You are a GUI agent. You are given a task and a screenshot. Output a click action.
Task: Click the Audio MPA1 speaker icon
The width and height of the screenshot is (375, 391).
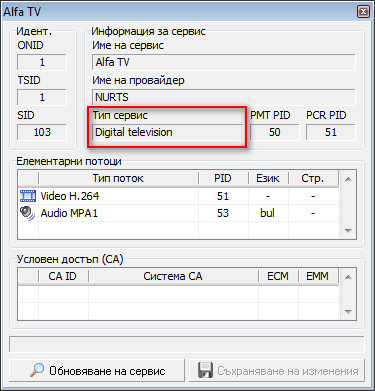coord(27,213)
